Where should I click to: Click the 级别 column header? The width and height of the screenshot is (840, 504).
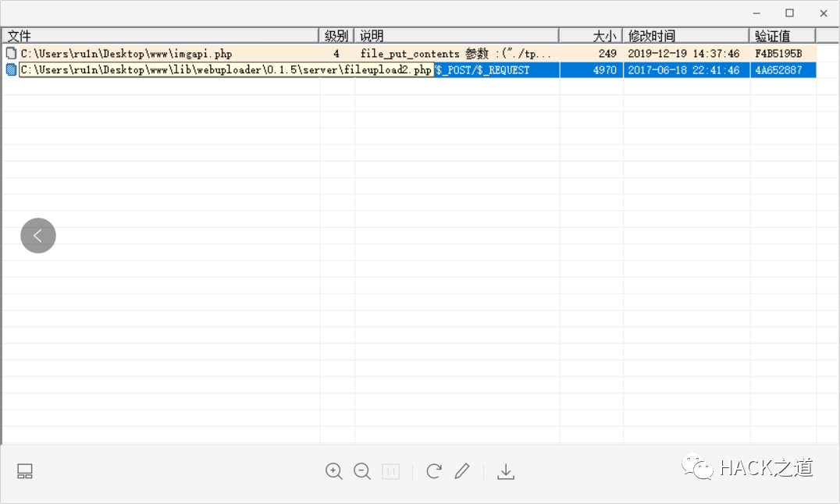[x=336, y=35]
